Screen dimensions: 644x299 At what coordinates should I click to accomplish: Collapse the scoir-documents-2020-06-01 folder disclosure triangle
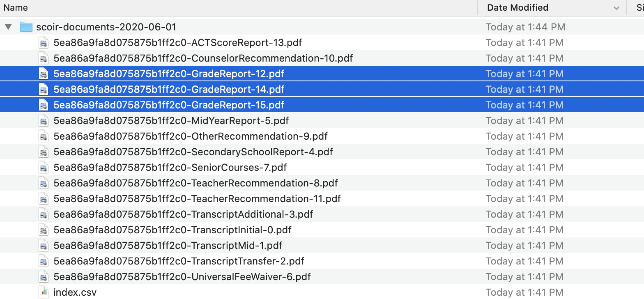tap(8, 28)
